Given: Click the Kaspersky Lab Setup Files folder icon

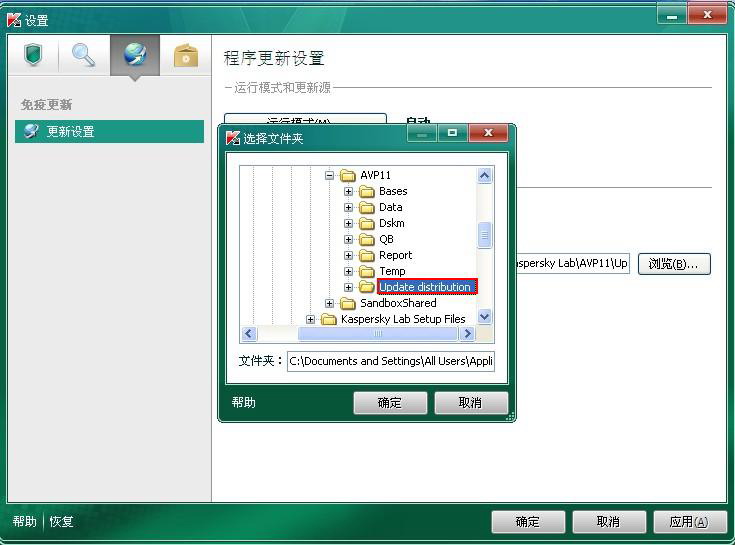Looking at the screenshot, I should click(329, 319).
